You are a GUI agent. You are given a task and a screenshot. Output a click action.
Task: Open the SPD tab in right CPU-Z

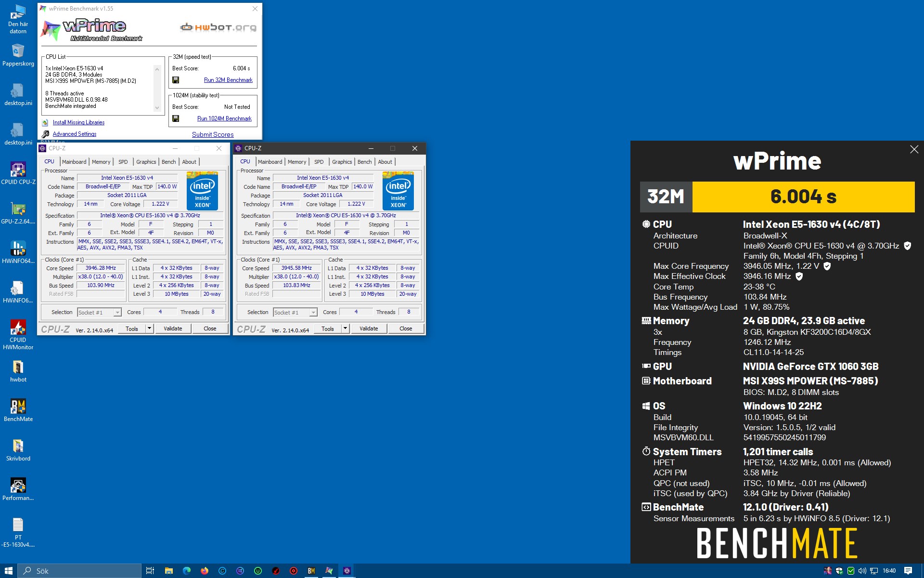pyautogui.click(x=319, y=162)
